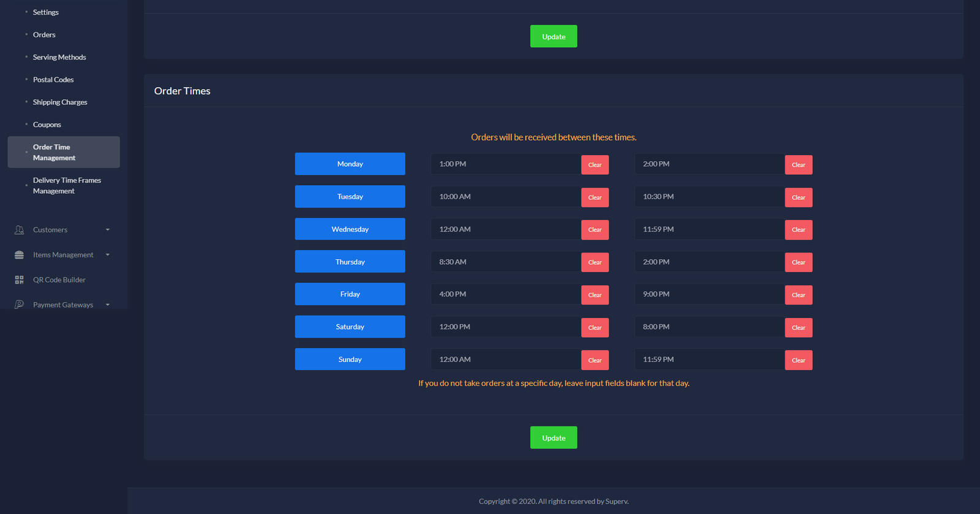
Task: Clear Sunday's 11:59 PM end time
Action: click(x=798, y=360)
